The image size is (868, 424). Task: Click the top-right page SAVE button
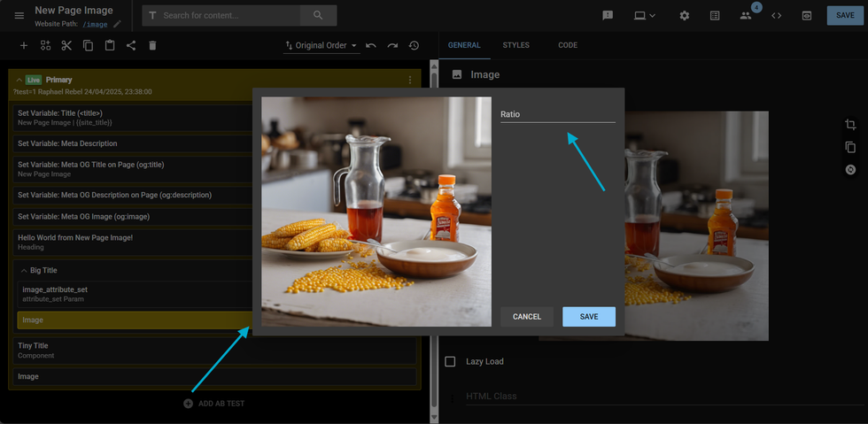(845, 16)
